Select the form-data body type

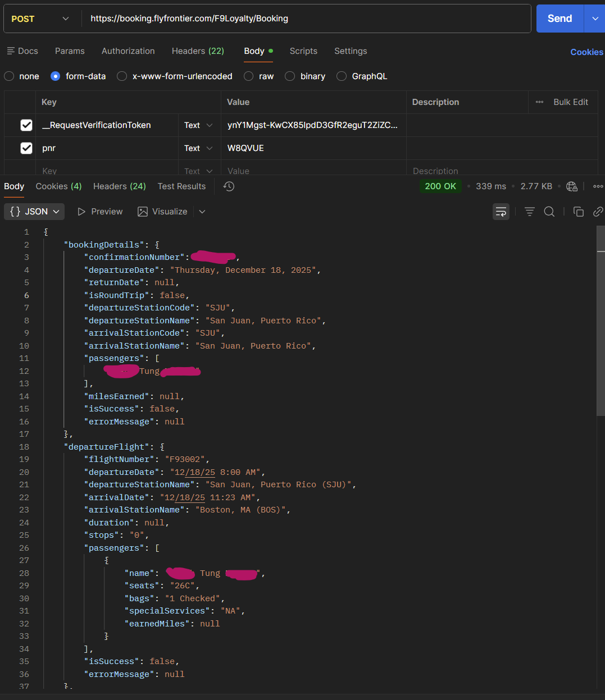coord(55,76)
